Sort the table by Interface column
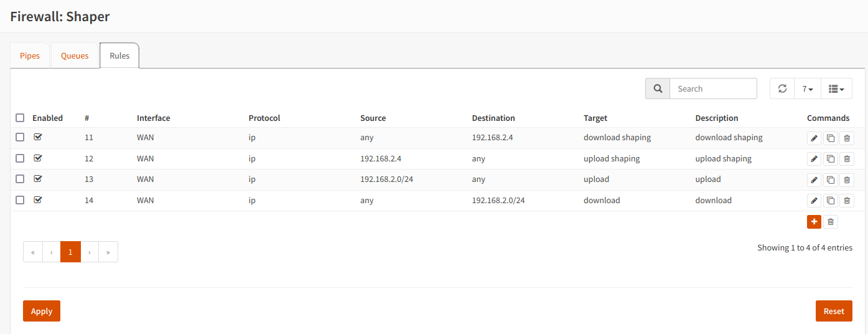 tap(153, 118)
